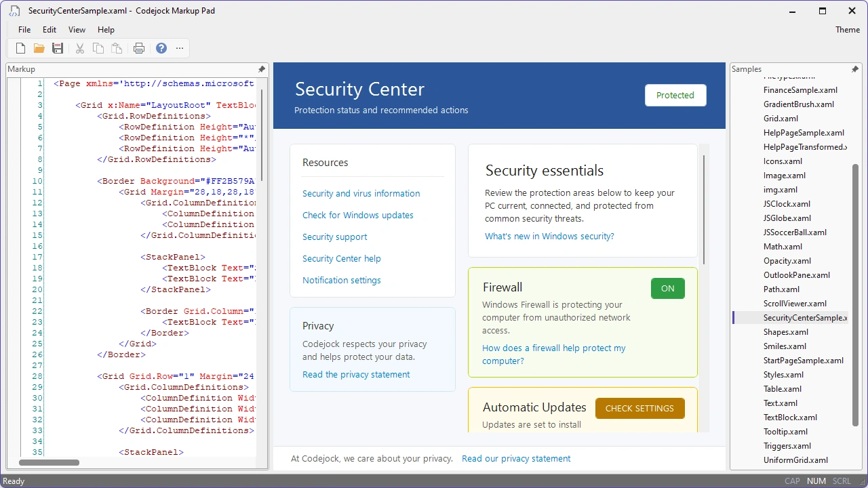868x488 pixels.
Task: Open the Security Center help link
Action: pyautogui.click(x=342, y=259)
